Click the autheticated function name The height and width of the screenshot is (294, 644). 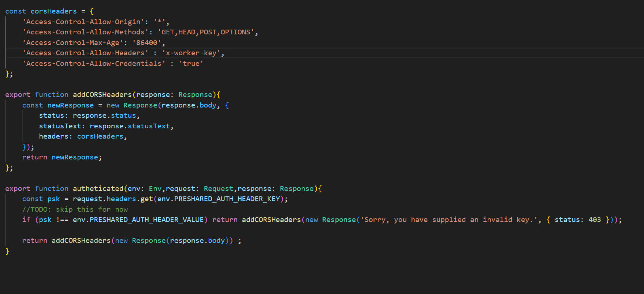tap(98, 189)
